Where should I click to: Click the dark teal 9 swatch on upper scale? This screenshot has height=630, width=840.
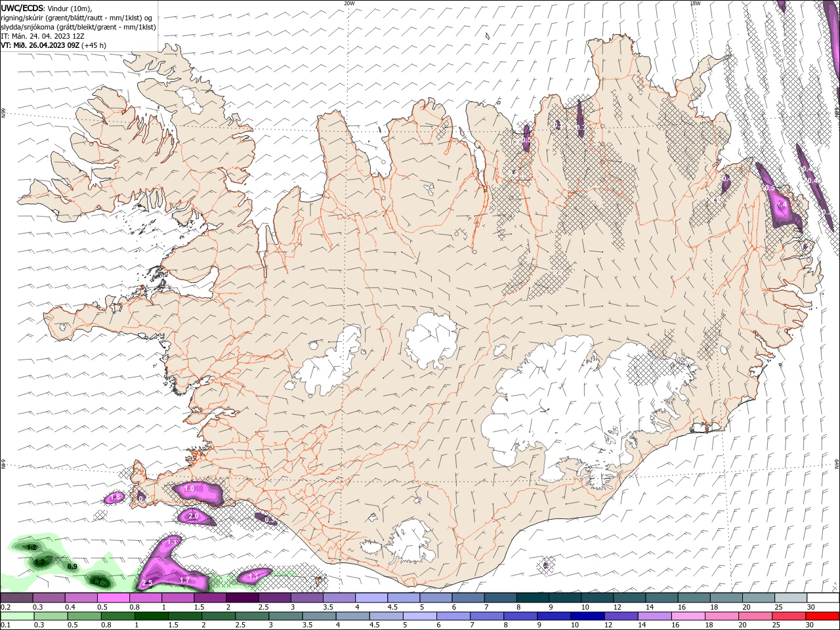point(564,598)
